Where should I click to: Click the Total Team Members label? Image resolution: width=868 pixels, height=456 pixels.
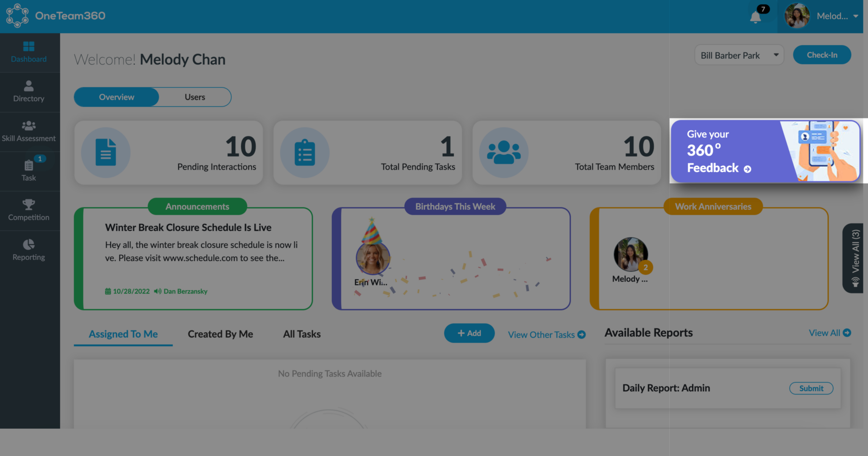(x=615, y=167)
